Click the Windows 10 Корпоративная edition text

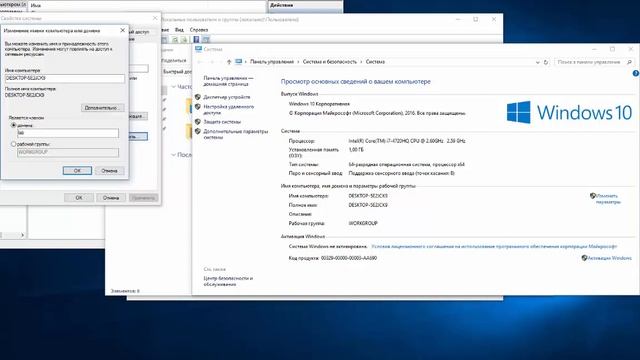pos(319,104)
